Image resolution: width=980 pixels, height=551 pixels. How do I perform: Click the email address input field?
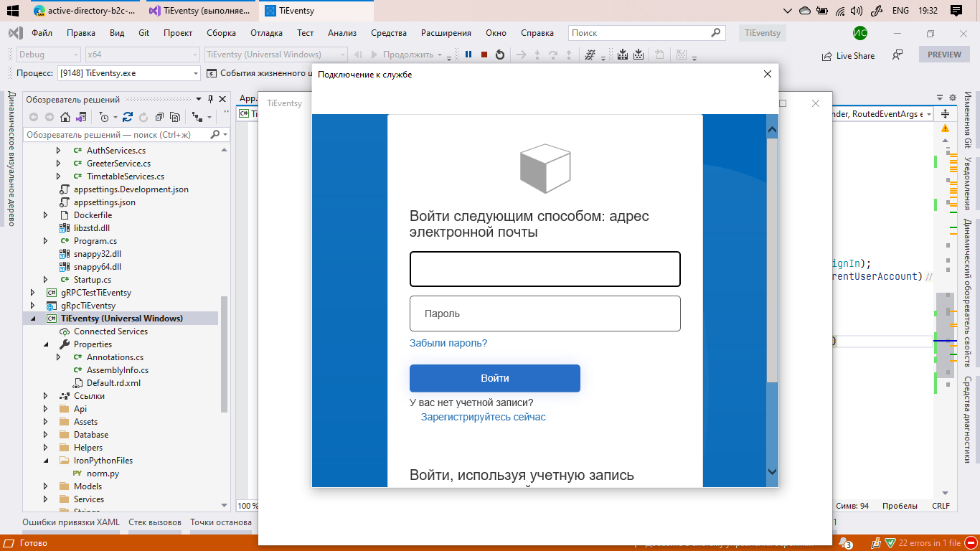point(545,269)
